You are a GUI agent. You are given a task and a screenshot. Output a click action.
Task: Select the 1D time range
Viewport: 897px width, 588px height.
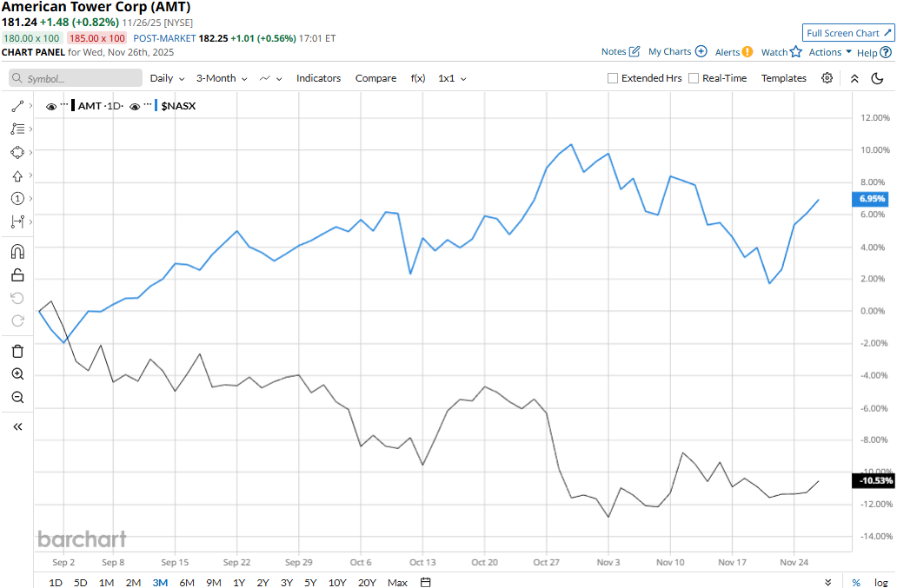[x=56, y=582]
